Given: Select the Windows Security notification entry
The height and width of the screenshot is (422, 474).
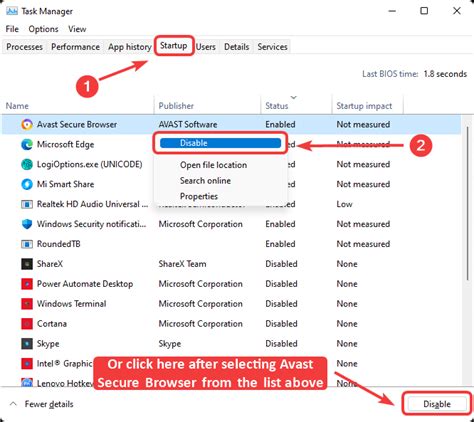Looking at the screenshot, I should 91,224.
